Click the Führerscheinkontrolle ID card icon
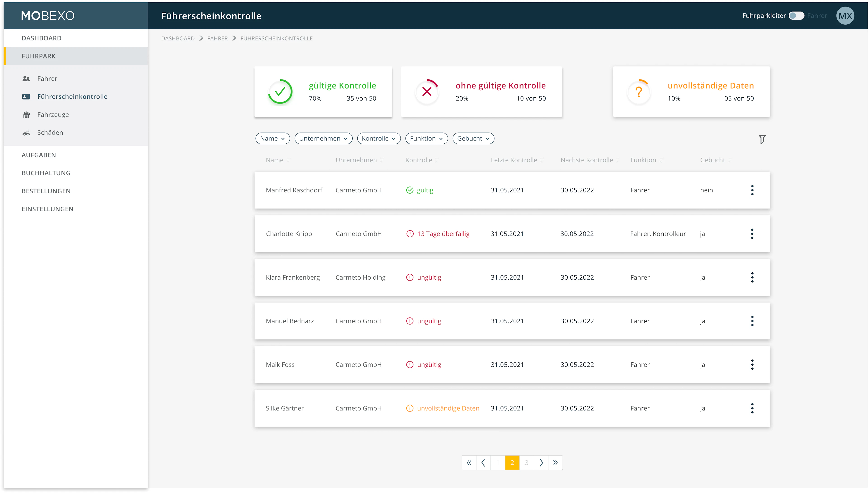This screenshot has width=868, height=493. click(x=26, y=96)
